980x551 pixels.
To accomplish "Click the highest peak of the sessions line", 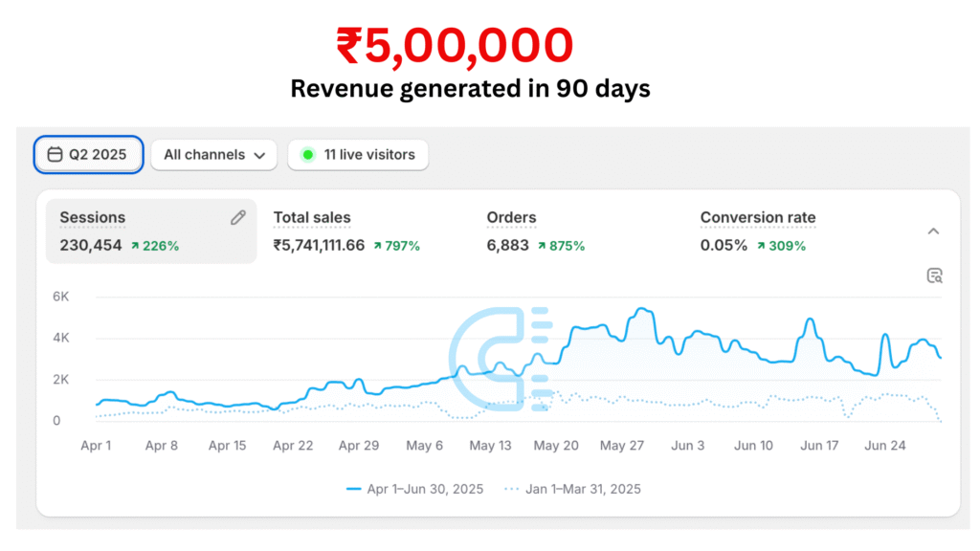I will point(641,309).
